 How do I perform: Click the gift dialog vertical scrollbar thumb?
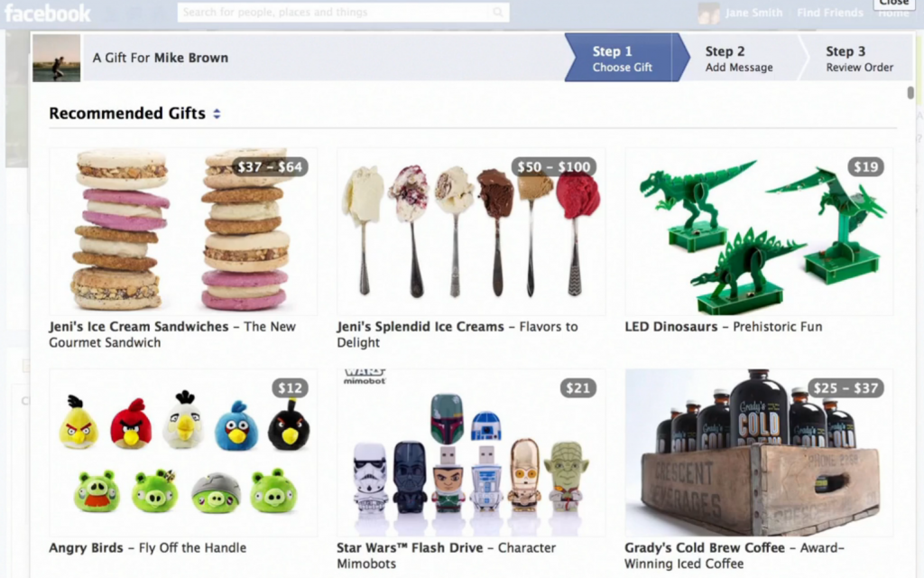(x=910, y=93)
